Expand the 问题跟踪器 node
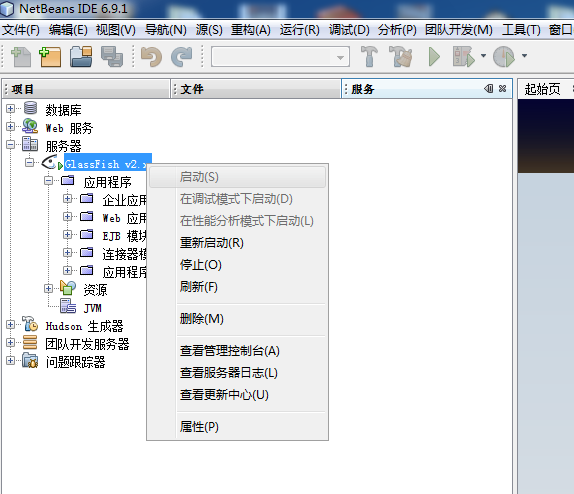574x494 pixels. coord(11,360)
